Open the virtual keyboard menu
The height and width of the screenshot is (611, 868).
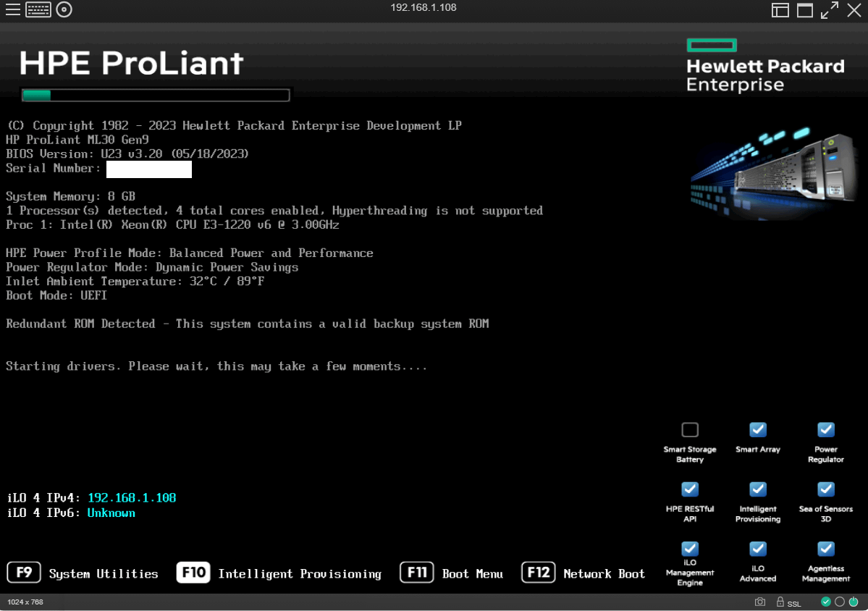[x=38, y=9]
